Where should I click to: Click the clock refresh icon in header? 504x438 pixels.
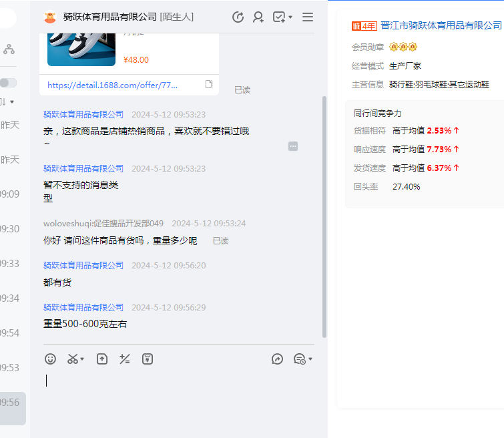pos(238,17)
